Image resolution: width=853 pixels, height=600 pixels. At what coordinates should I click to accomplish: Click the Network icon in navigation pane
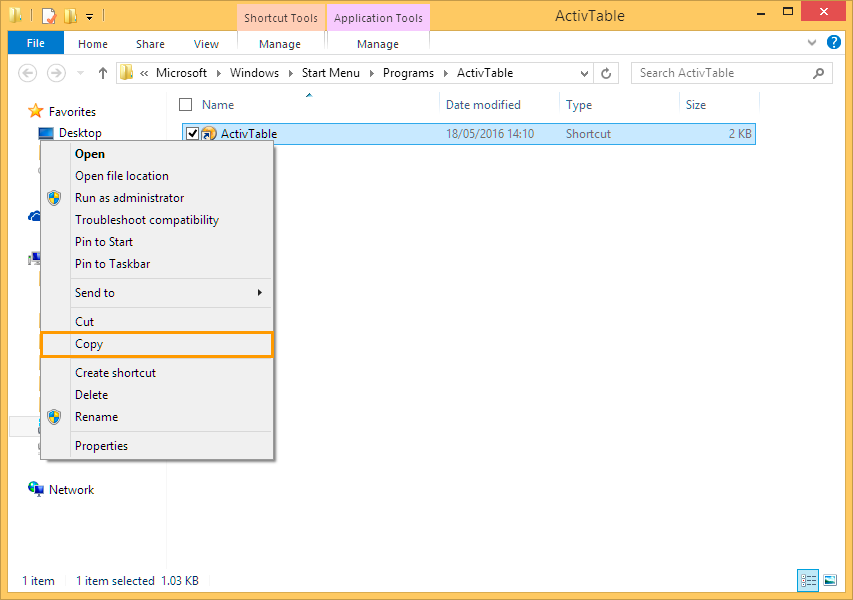pos(36,489)
